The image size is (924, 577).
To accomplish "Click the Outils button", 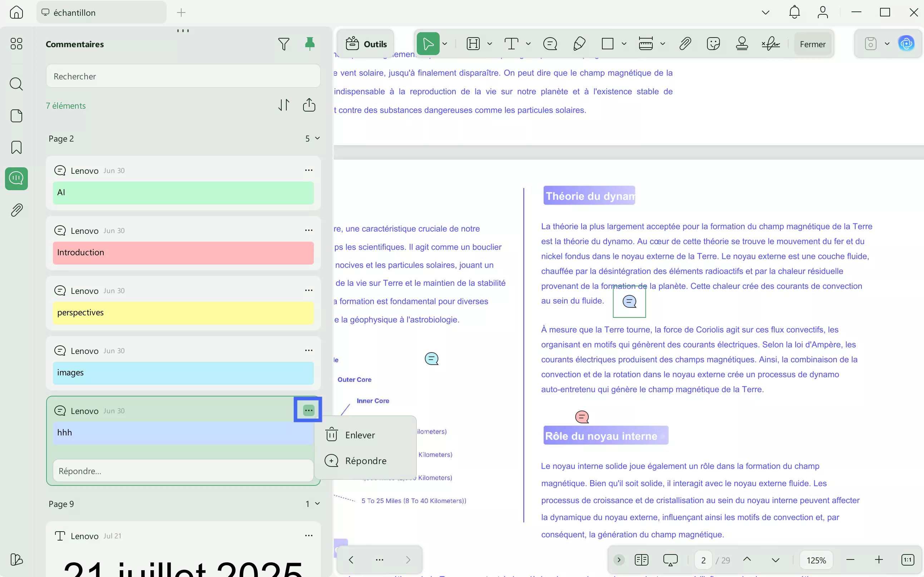I will [366, 44].
